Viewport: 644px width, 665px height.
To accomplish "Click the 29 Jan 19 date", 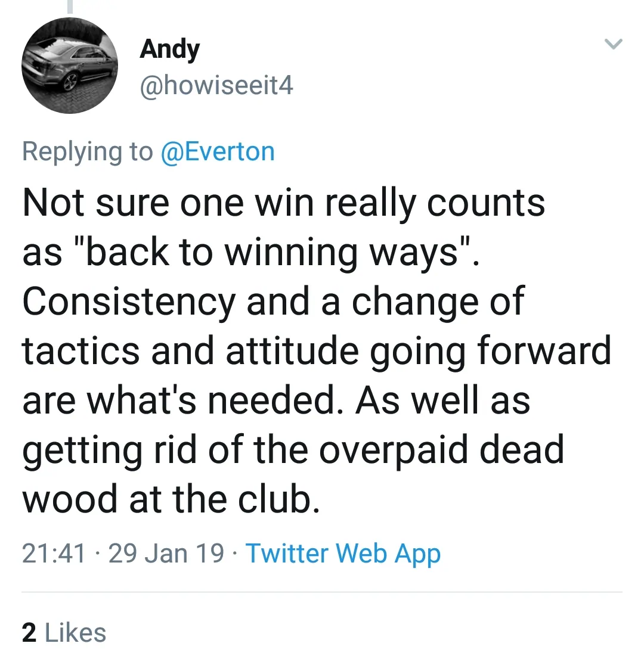I will [167, 553].
